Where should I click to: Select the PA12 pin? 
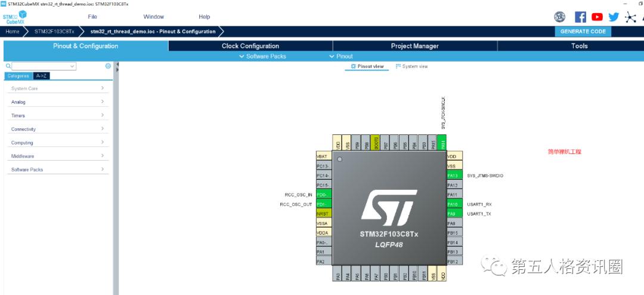coord(454,185)
